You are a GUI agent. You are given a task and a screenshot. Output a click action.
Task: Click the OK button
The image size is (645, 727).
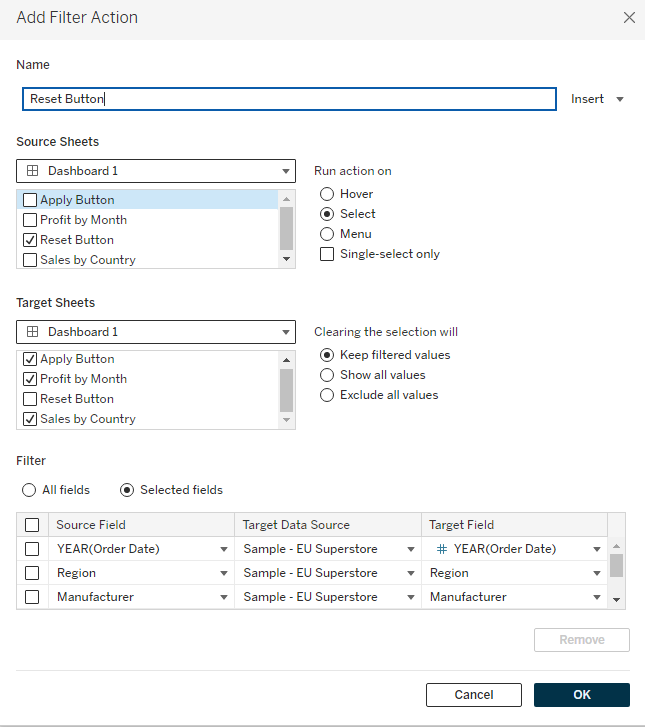tap(581, 695)
